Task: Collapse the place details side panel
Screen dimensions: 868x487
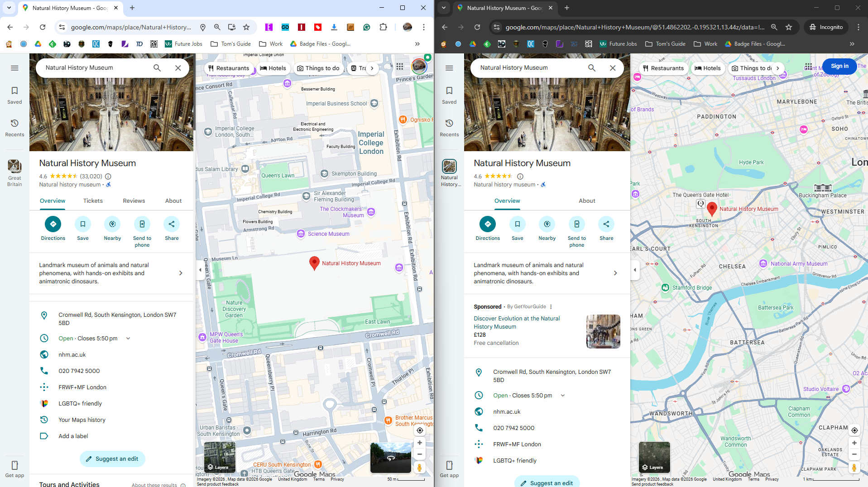Action: pos(200,270)
